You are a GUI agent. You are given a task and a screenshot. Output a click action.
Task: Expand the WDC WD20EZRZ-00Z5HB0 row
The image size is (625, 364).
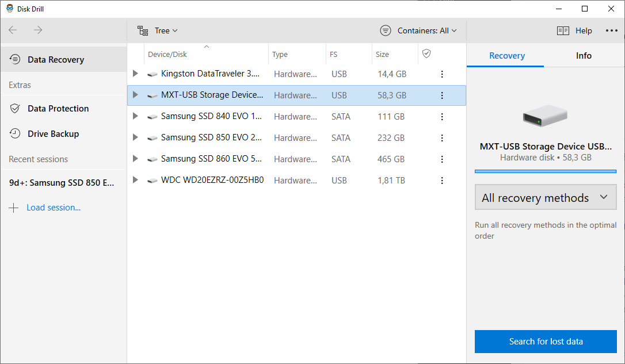(135, 180)
